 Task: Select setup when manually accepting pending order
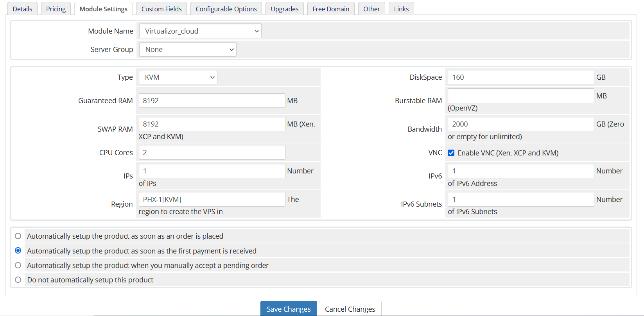(x=18, y=265)
